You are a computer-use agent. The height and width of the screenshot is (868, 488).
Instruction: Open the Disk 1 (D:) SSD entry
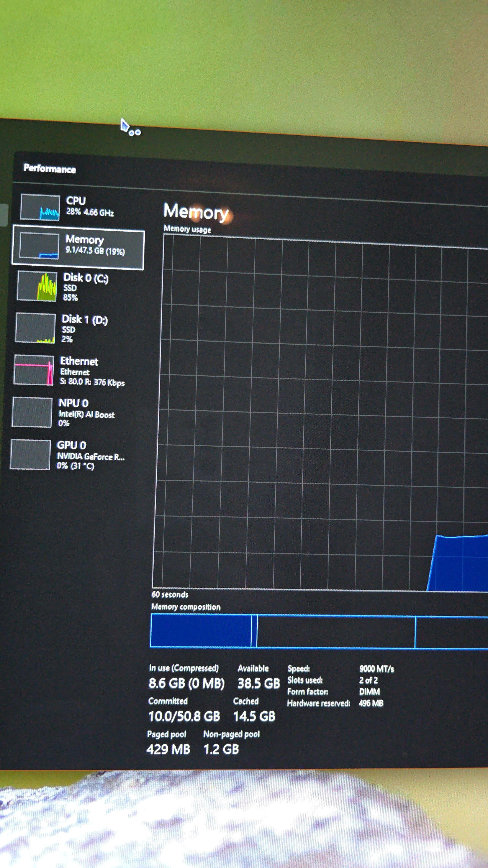[x=84, y=328]
